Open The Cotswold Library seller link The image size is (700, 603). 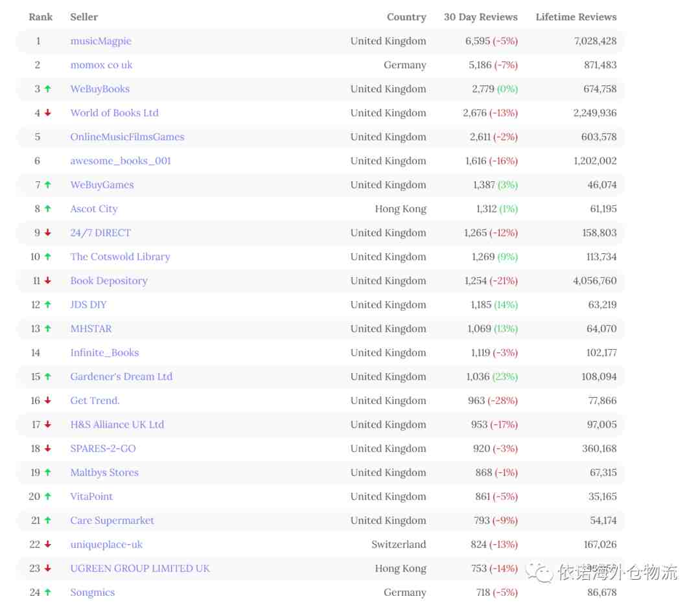(120, 256)
